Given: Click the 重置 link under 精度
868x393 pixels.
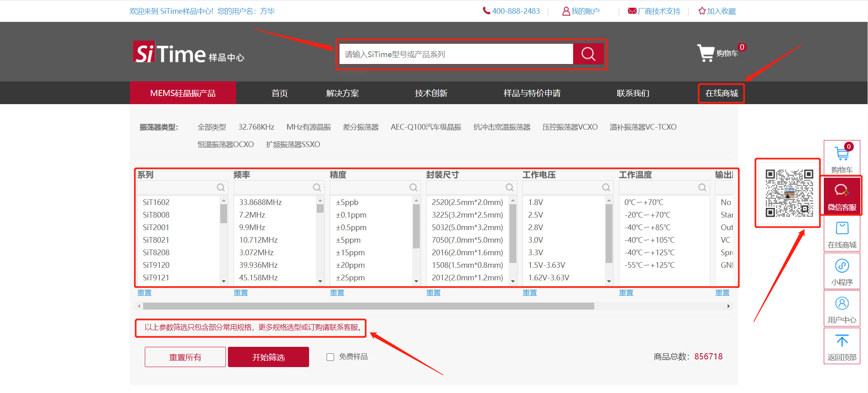Looking at the screenshot, I should pos(337,293).
